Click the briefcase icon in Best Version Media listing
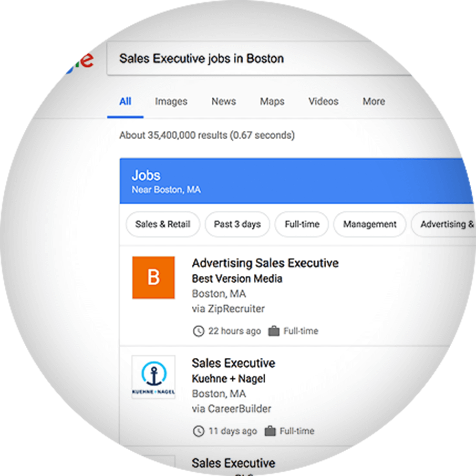 coord(274,331)
